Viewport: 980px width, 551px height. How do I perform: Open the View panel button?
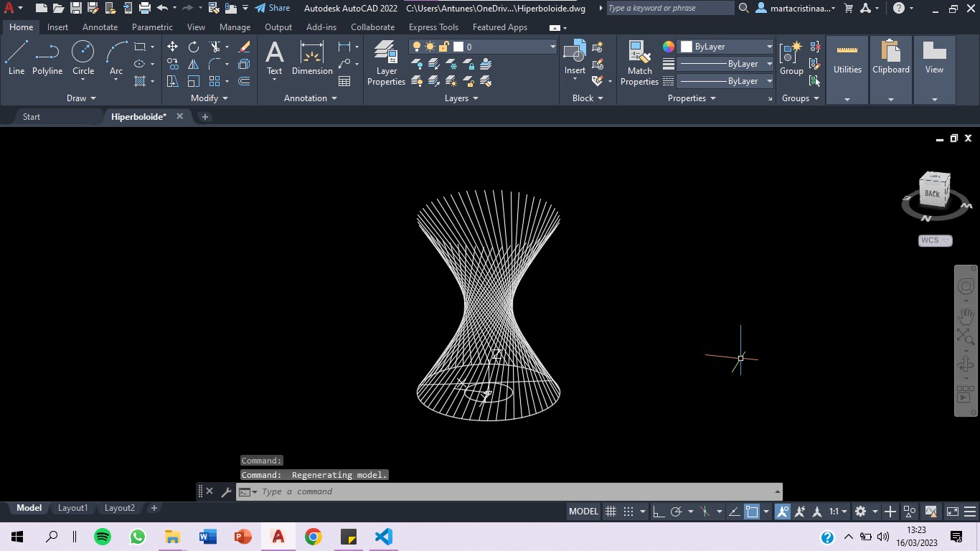click(934, 70)
